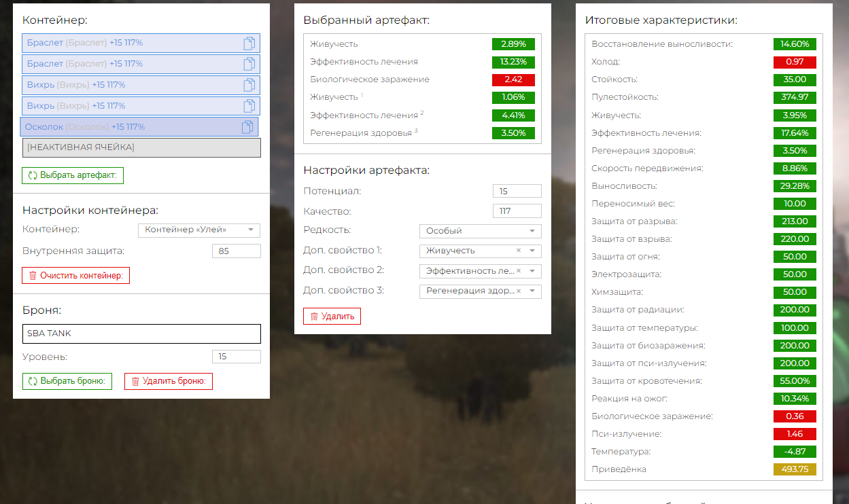Click the copy icon on the first Вихрь row
The width and height of the screenshot is (849, 504).
click(x=249, y=85)
